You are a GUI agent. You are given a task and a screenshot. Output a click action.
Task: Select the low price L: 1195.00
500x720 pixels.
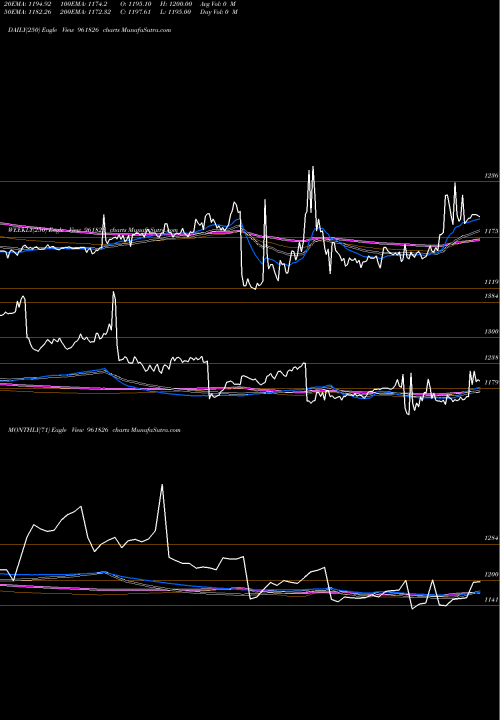point(176,12)
